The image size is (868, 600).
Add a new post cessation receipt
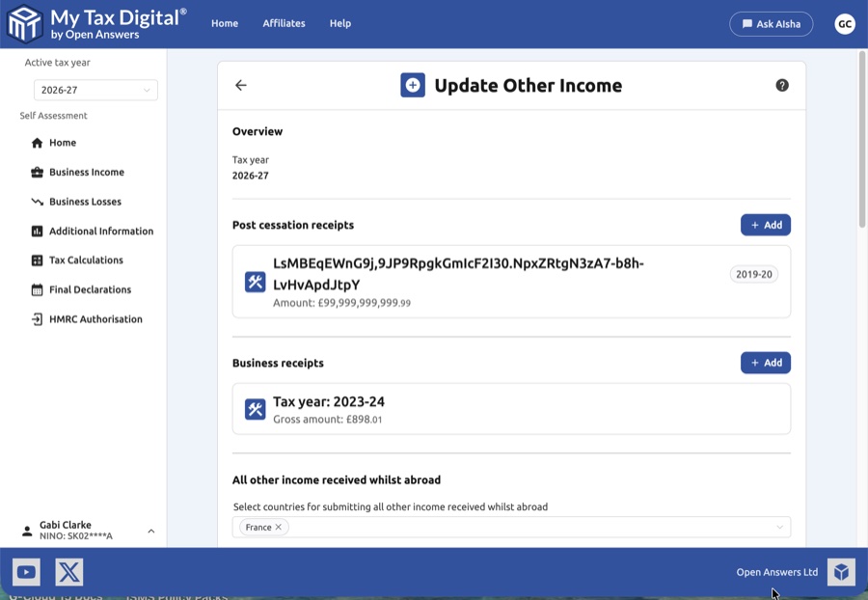[765, 225]
